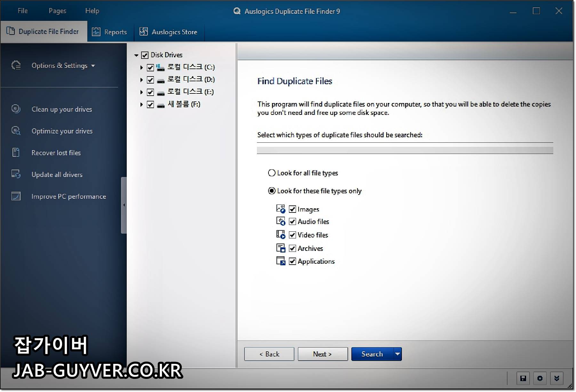Click the save disk icon in status bar
The width and height of the screenshot is (576, 392).
523,379
